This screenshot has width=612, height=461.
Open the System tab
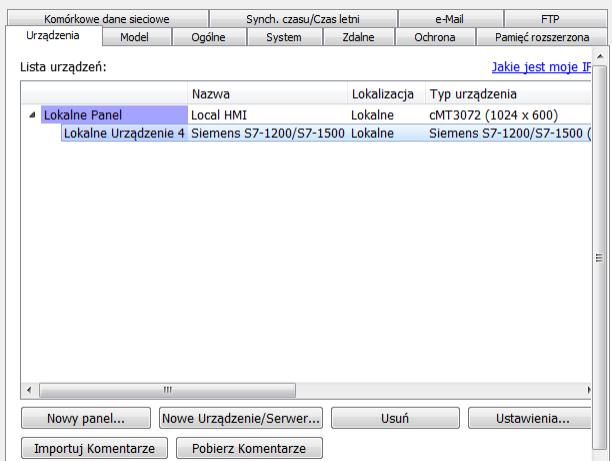(x=283, y=37)
